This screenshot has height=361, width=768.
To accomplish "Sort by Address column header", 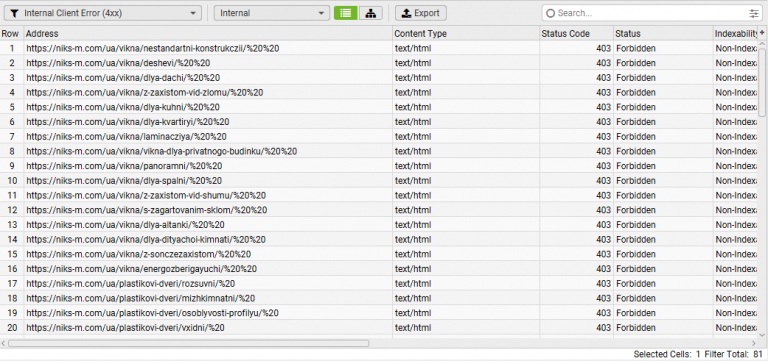I will click(x=208, y=33).
